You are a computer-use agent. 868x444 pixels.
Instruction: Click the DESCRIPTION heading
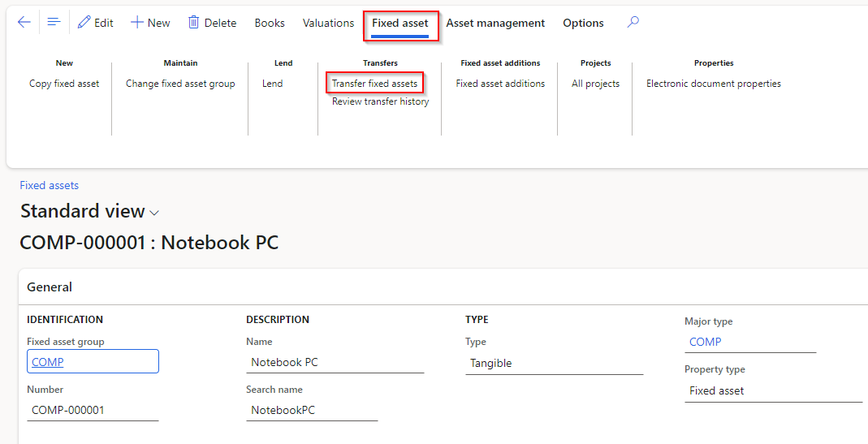click(278, 320)
